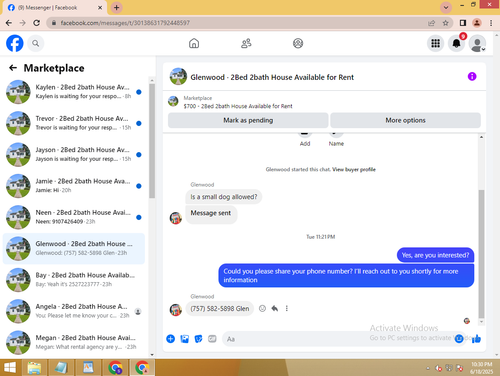Open the plus more actions icon
This screenshot has height=376, width=500.
click(x=170, y=339)
